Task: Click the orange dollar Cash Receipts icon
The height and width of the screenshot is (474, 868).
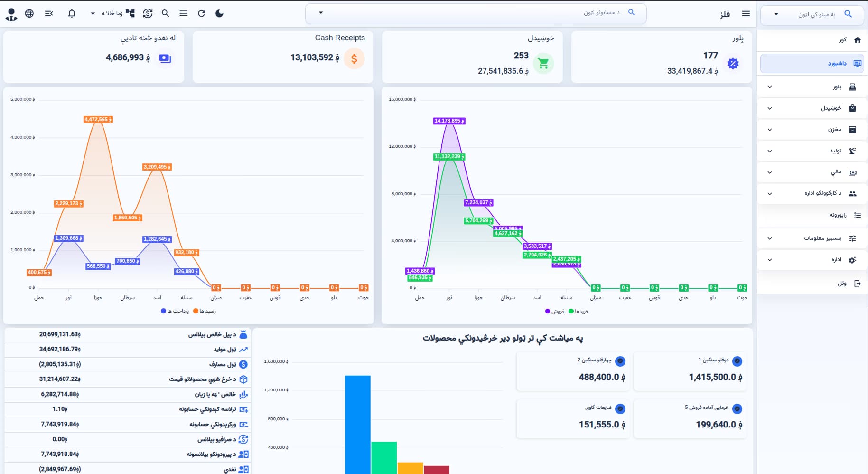Action: (x=354, y=59)
